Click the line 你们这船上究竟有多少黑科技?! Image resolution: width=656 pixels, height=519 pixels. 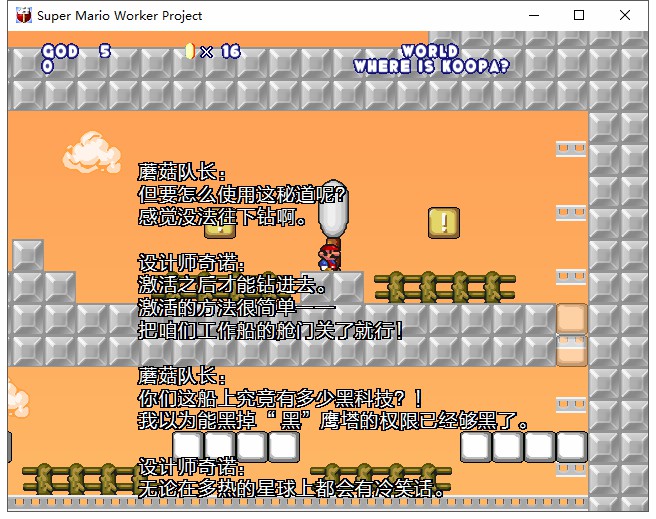[x=280, y=398]
